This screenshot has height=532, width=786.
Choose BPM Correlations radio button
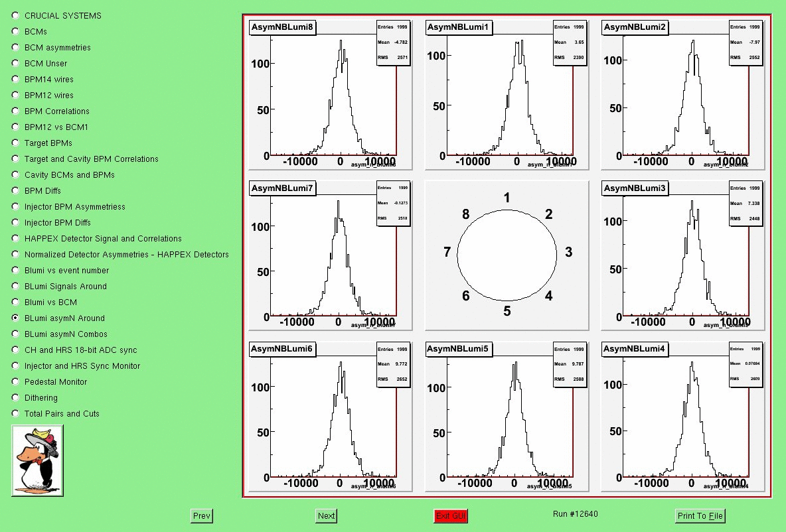click(15, 111)
